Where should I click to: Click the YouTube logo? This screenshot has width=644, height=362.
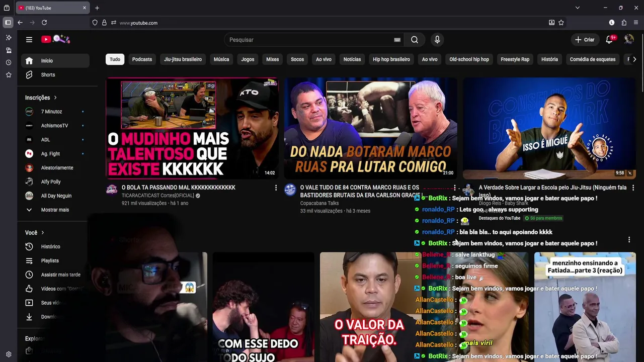tap(55, 39)
